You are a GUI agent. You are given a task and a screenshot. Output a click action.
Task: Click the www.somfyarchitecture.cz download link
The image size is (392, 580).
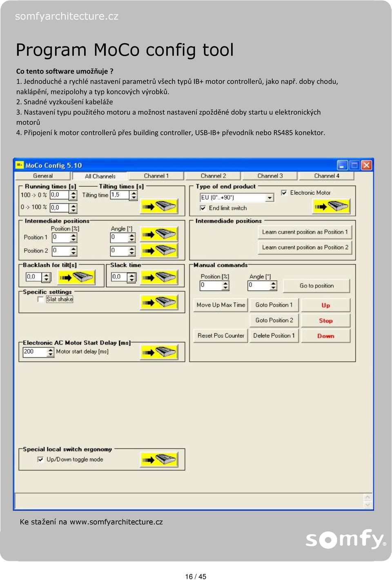click(116, 522)
